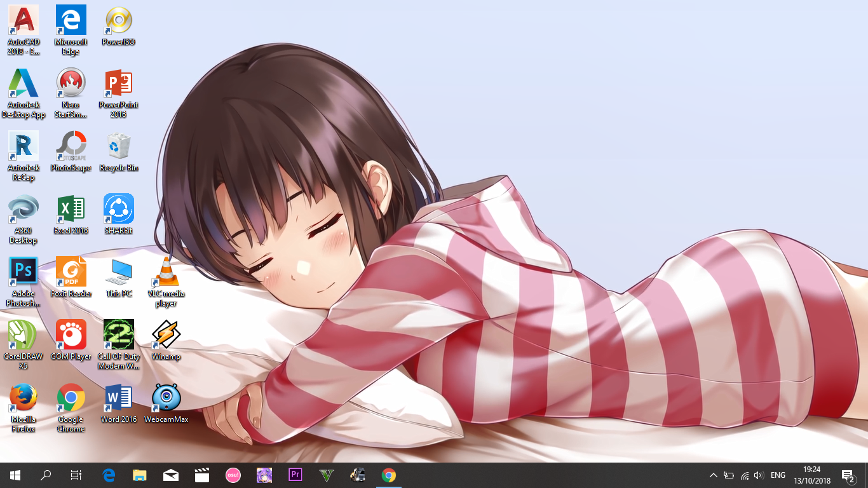Open the Movies & TV clapperboard taskbar icon
The width and height of the screenshot is (868, 488).
pyautogui.click(x=202, y=475)
